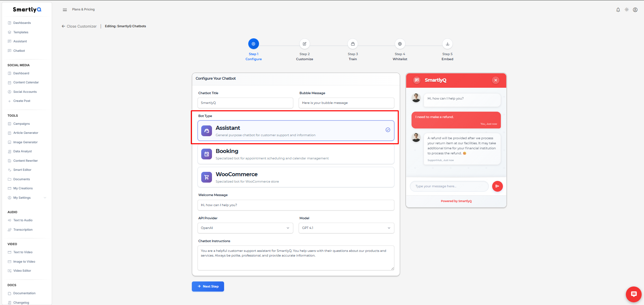Go to Step 2 Customize icon
The image size is (644, 305).
click(x=304, y=44)
